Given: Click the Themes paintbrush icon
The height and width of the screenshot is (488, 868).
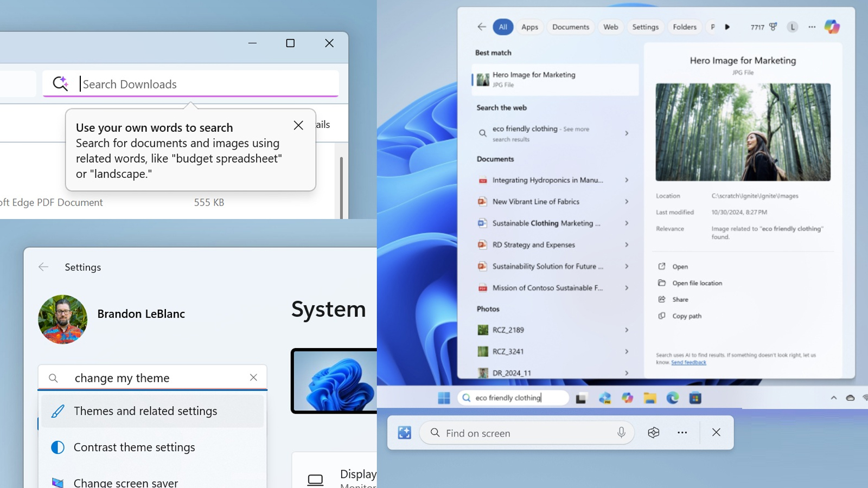Looking at the screenshot, I should tap(58, 411).
